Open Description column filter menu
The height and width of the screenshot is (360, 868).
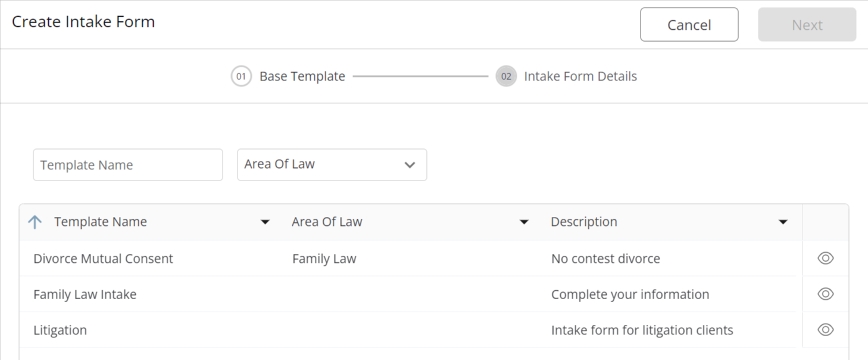(783, 222)
